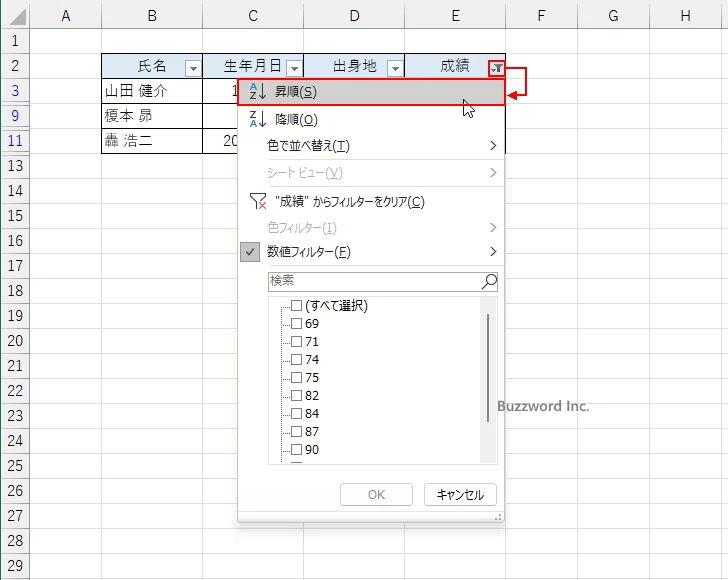Open the active filter button on 成績 header
728x580 pixels.
pos(496,69)
